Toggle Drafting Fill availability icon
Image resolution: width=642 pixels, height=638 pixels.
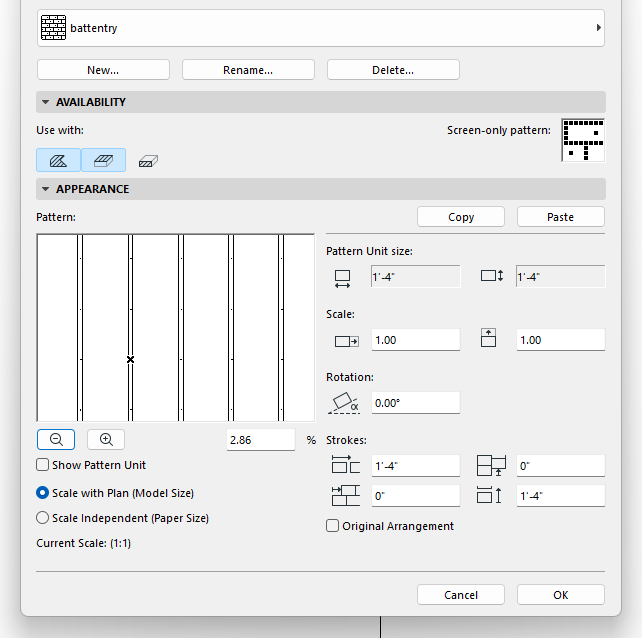[x=59, y=160]
